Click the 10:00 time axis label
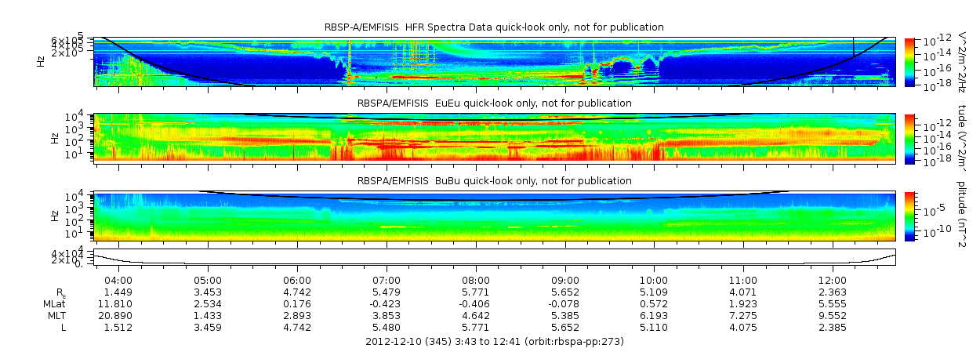This screenshot has height=352, width=980. tap(654, 281)
